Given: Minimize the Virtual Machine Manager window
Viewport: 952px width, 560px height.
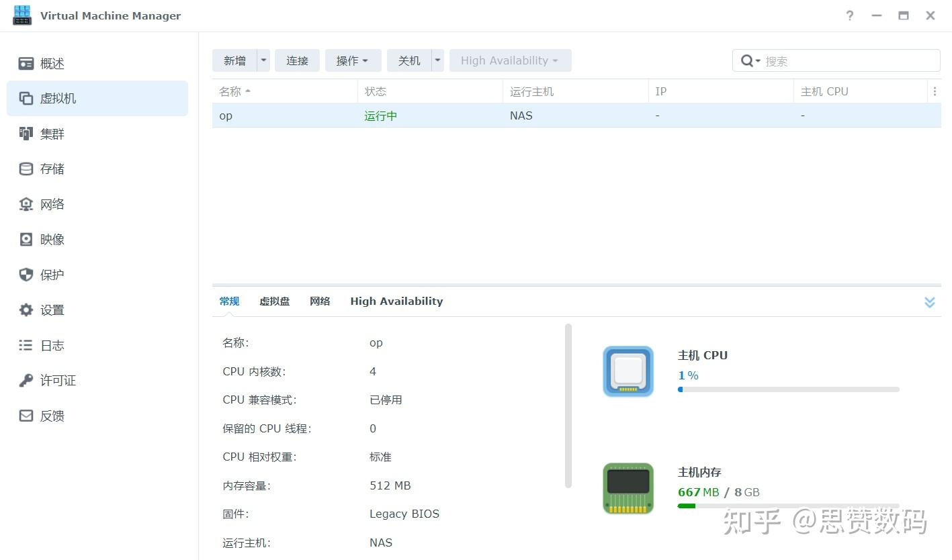Looking at the screenshot, I should 877,15.
